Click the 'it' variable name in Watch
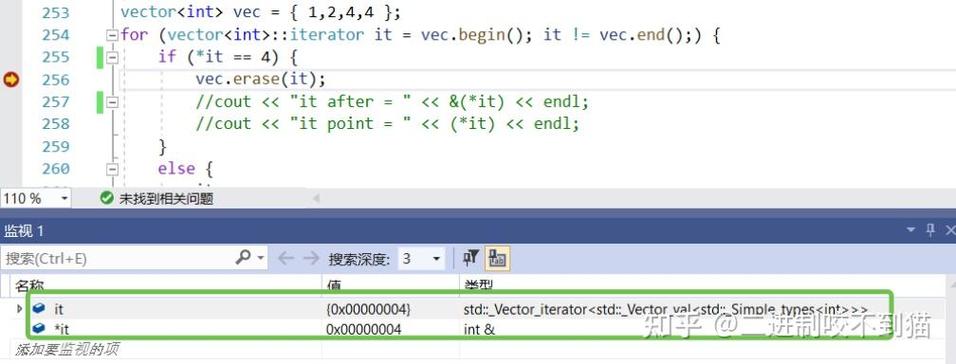The height and width of the screenshot is (364, 956). coord(59,310)
